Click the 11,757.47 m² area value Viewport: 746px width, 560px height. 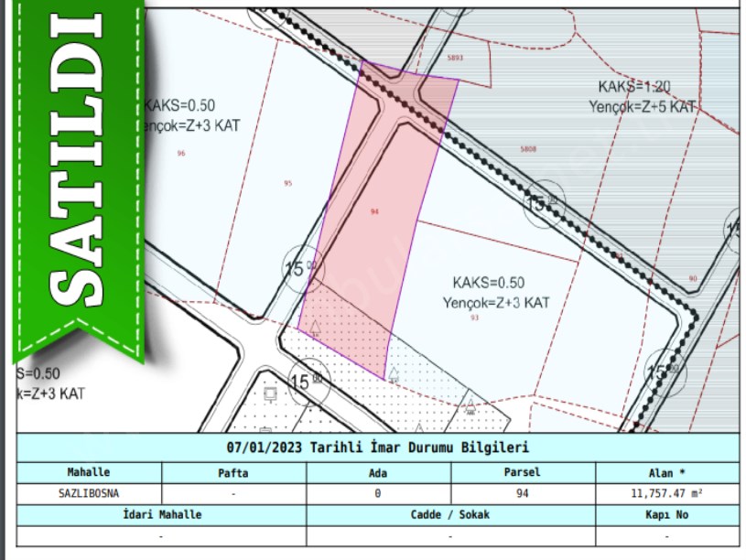[x=666, y=493]
